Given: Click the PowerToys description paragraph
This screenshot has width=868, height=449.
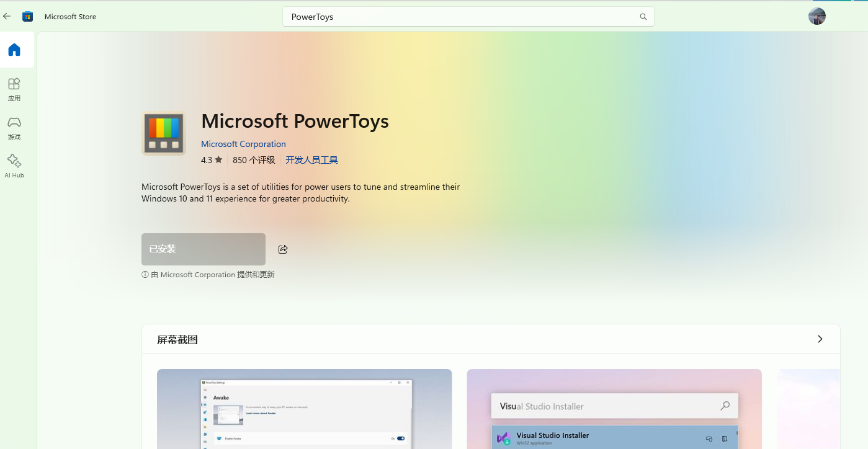Looking at the screenshot, I should pyautogui.click(x=301, y=193).
